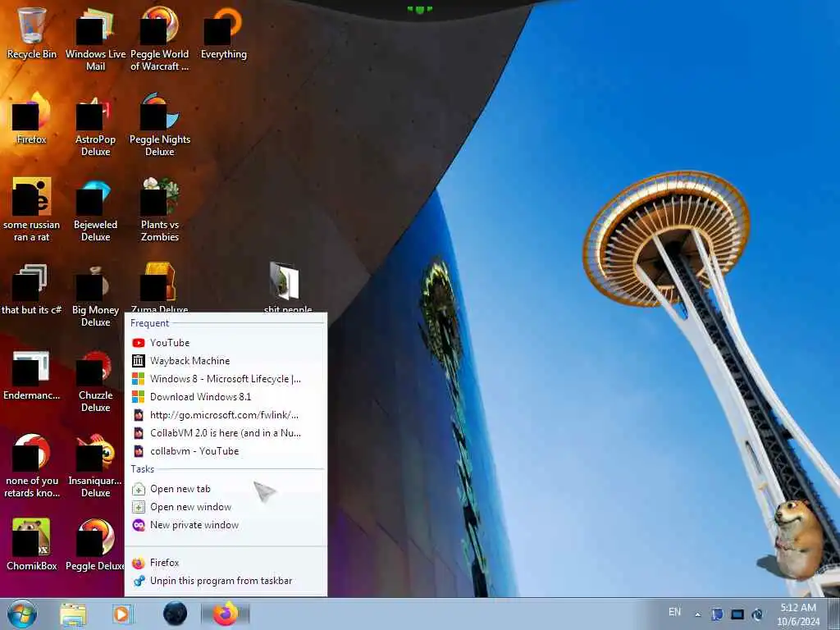Select the Endermanc... desktop icon
The image size is (840, 630).
[32, 375]
